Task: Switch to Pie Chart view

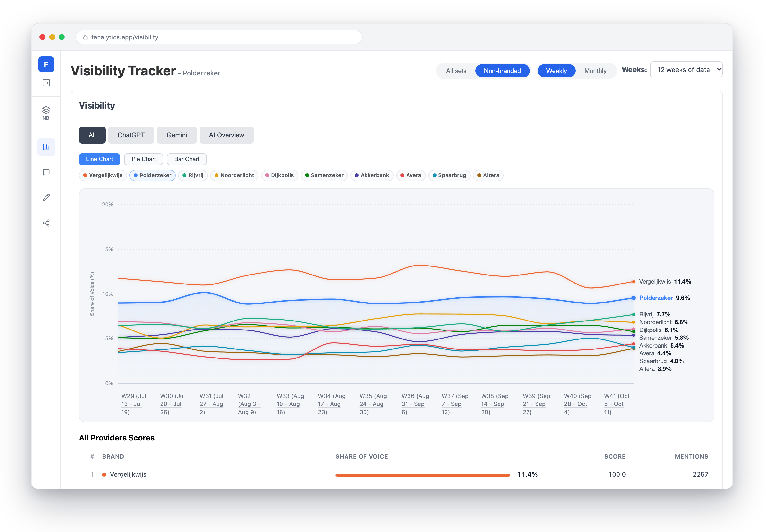Action: point(143,159)
